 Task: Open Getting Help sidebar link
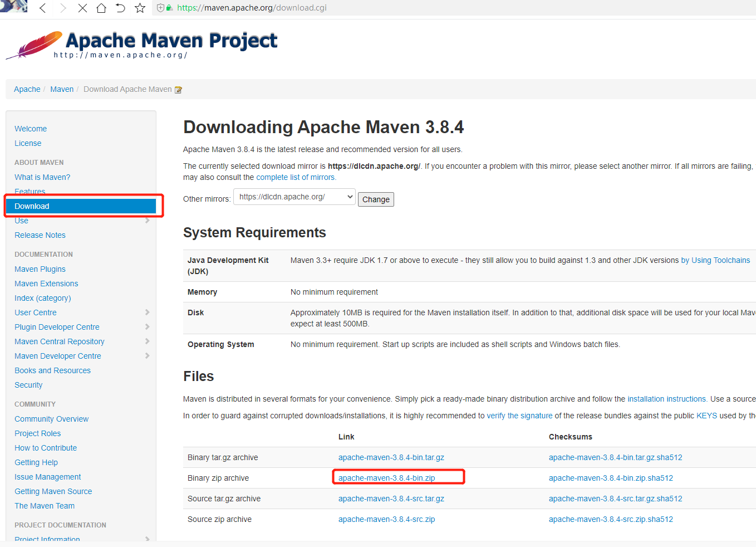[x=36, y=462]
